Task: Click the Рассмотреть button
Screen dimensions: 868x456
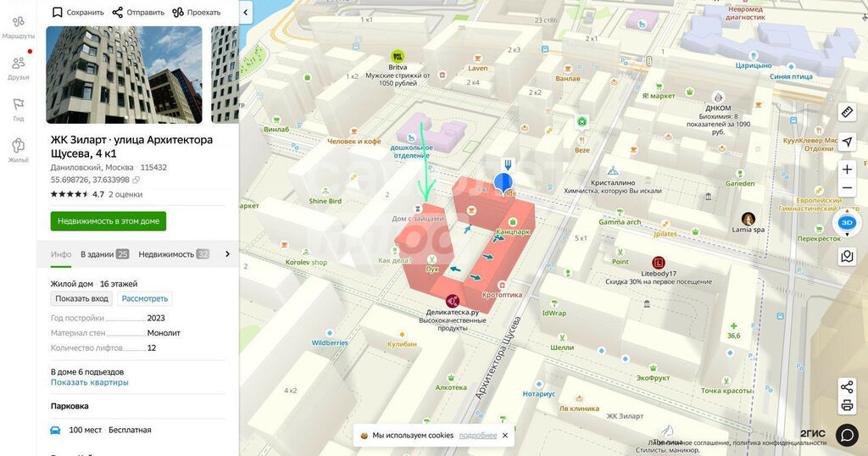Action: (x=144, y=299)
